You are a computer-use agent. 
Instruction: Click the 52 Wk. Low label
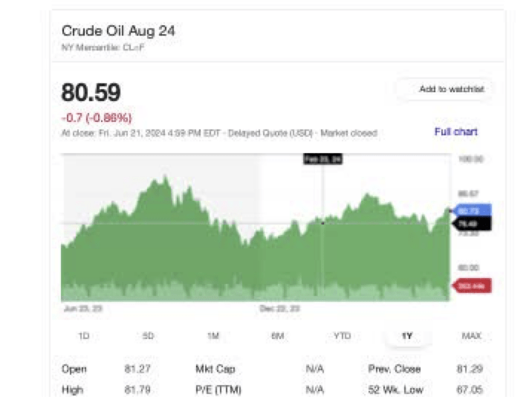395,390
